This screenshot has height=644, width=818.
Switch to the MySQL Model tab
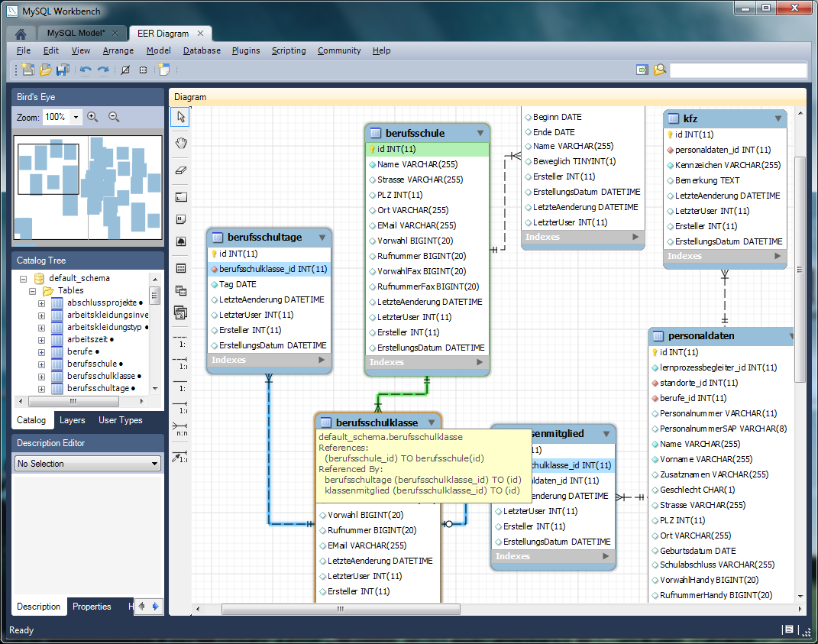76,33
